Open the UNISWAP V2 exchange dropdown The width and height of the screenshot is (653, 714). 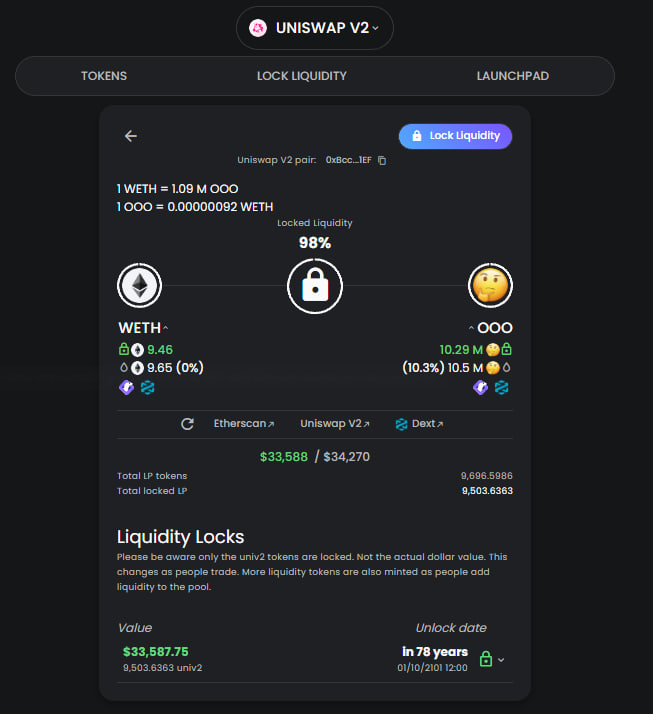(x=315, y=28)
